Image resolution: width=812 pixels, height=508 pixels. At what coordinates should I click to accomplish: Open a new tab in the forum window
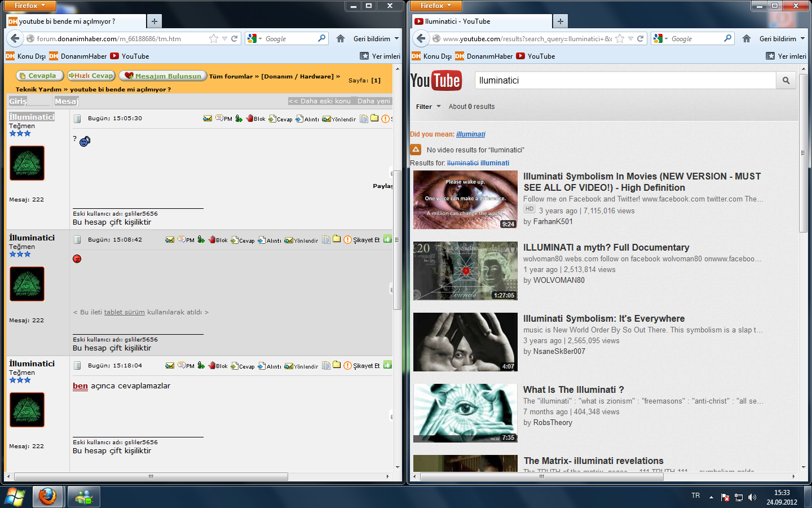pos(154,21)
